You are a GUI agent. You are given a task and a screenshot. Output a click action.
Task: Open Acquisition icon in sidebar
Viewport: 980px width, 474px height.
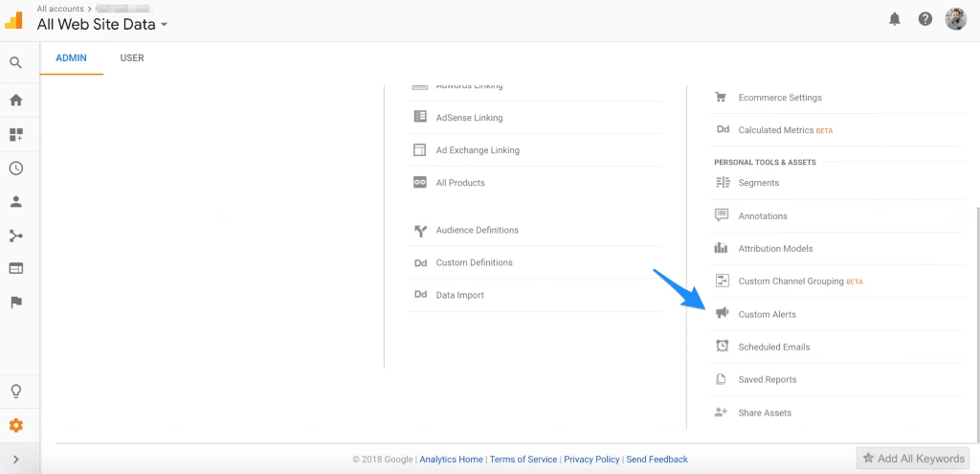(15, 236)
